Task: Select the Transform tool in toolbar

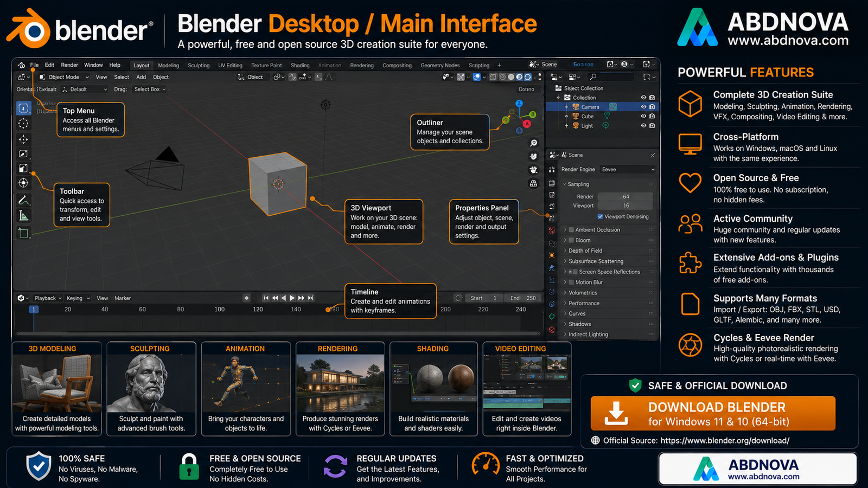Action: coord(23,183)
